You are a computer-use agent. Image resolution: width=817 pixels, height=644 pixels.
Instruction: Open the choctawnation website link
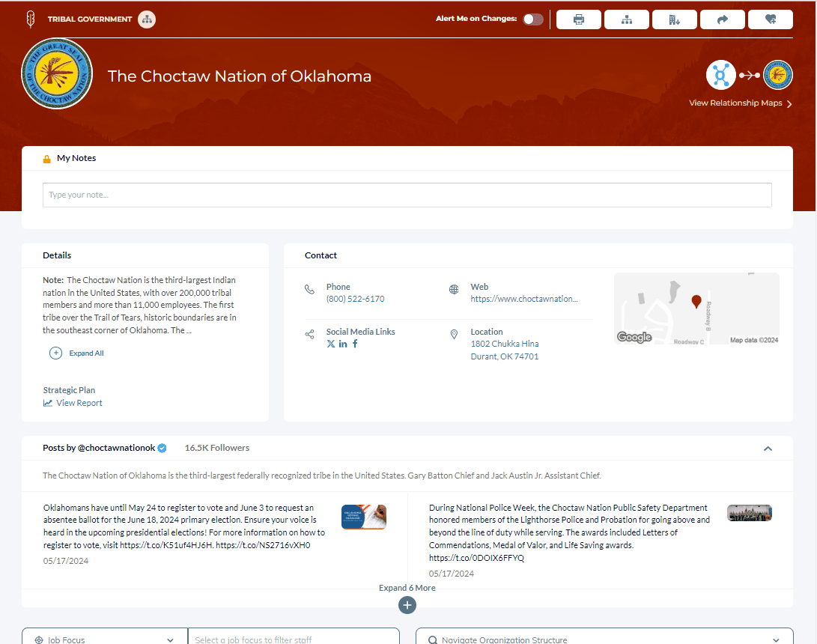pos(524,299)
